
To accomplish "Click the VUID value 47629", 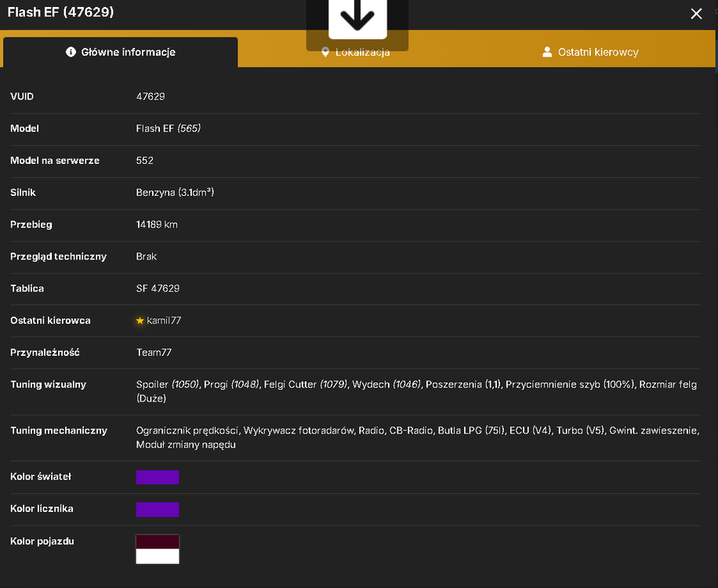I will click(150, 96).
